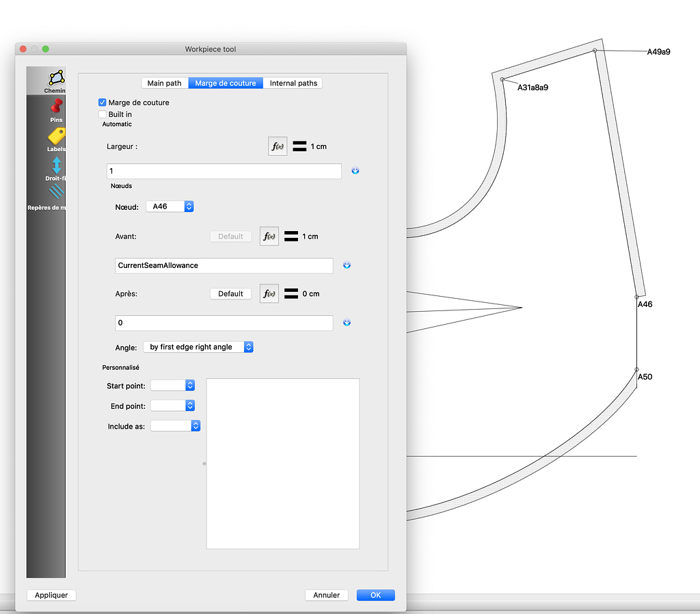Close the Workpiece tool window
The width and height of the screenshot is (700, 614).
tap(23, 49)
